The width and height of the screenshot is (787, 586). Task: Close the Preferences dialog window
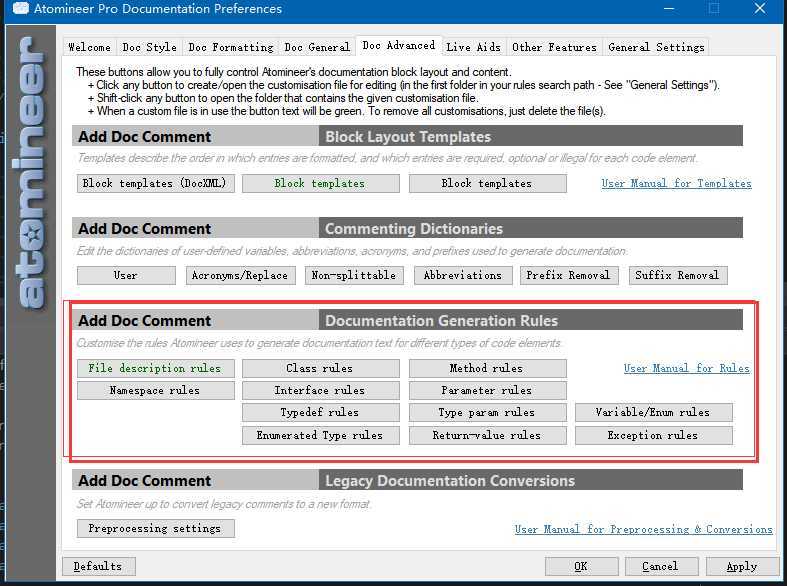(760, 9)
